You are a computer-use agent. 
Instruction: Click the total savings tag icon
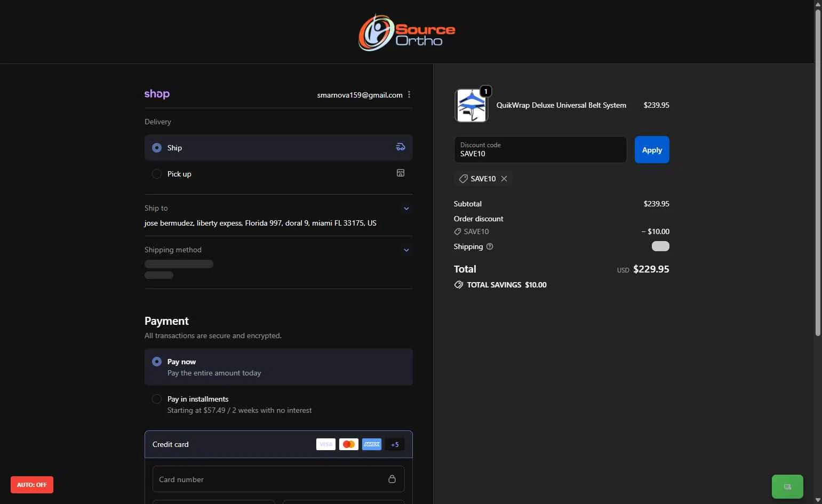[x=458, y=285]
